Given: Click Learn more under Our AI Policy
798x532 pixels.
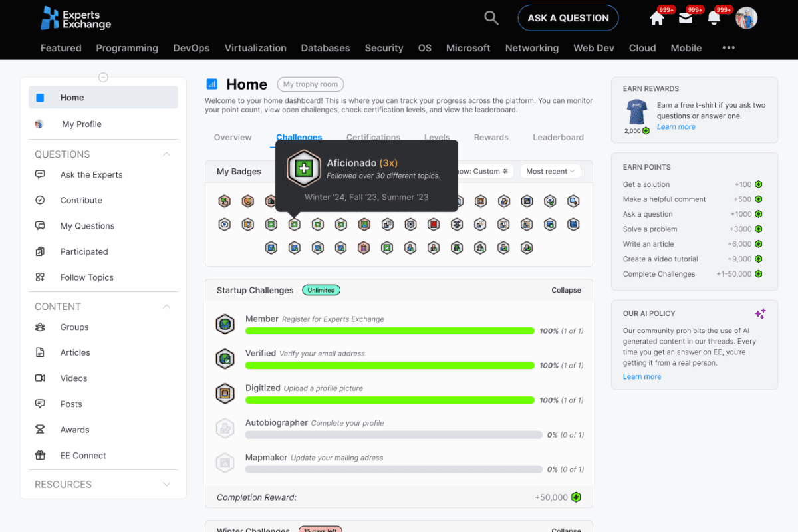Looking at the screenshot, I should (x=642, y=376).
